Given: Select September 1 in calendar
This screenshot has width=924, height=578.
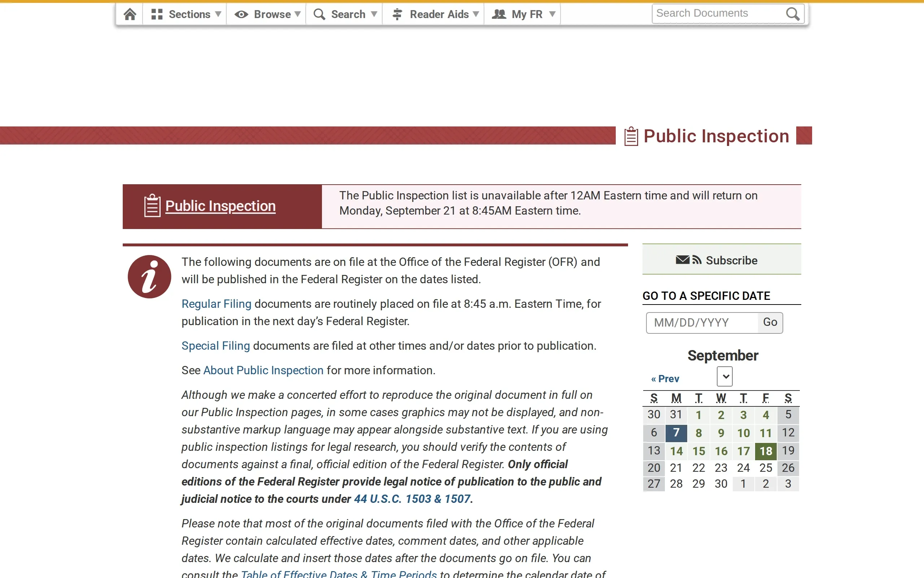Looking at the screenshot, I should pyautogui.click(x=699, y=415).
